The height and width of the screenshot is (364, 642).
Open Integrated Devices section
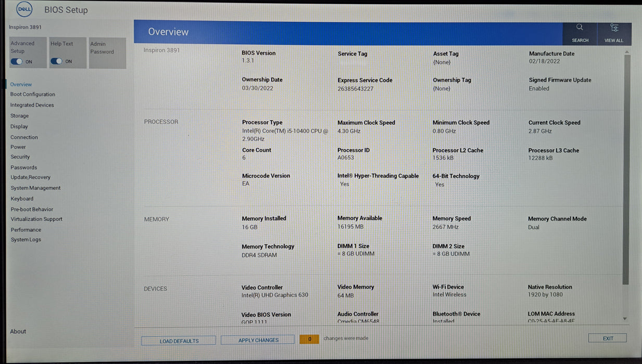[32, 105]
